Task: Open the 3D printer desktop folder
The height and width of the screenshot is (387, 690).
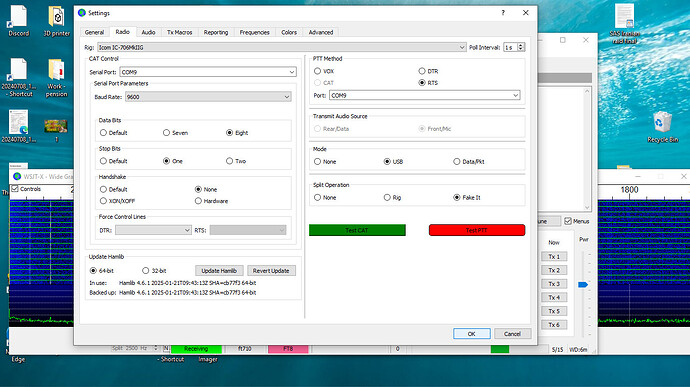Action: coord(57,21)
